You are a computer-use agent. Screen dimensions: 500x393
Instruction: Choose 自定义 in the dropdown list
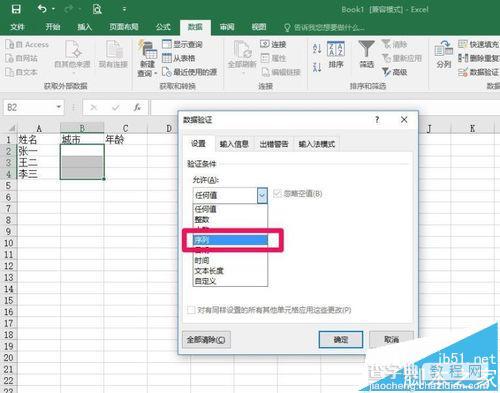230,281
